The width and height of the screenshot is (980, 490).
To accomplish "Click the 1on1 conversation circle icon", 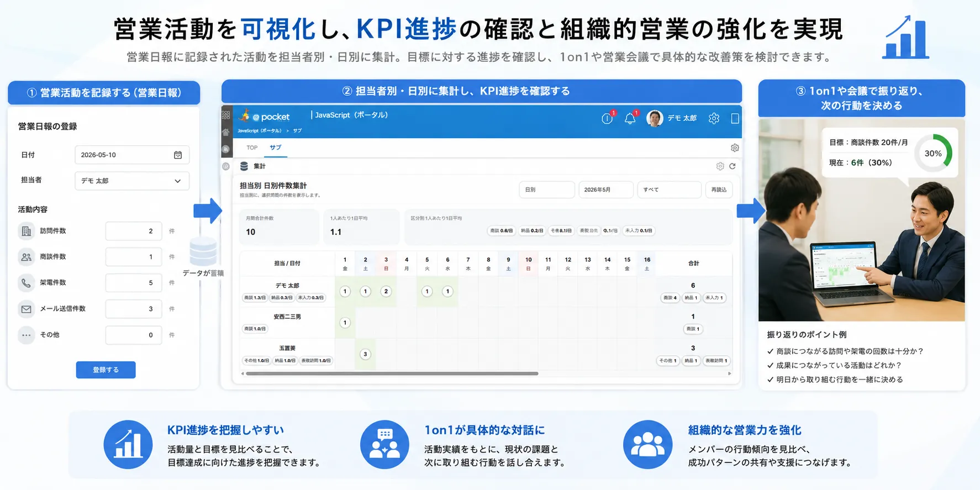I will point(384,445).
